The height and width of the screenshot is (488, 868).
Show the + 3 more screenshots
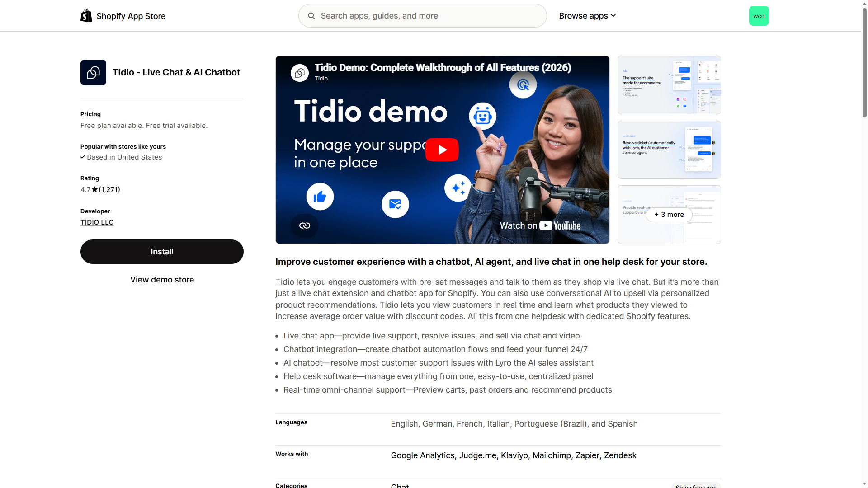669,215
